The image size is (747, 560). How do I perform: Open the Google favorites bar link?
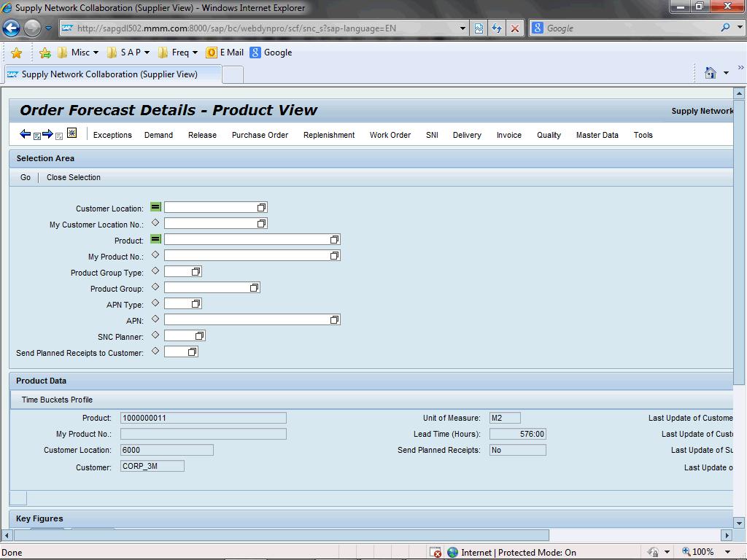pyautogui.click(x=271, y=52)
